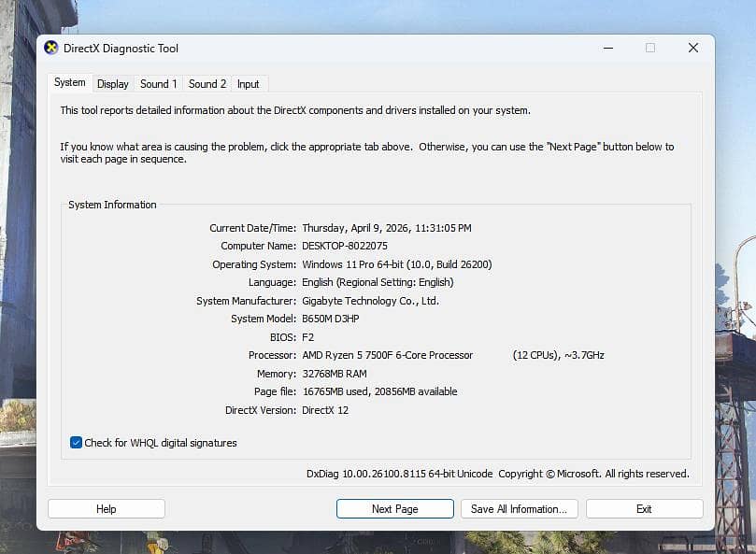Click system model B650M D3HP
The width and height of the screenshot is (756, 554).
(x=330, y=319)
